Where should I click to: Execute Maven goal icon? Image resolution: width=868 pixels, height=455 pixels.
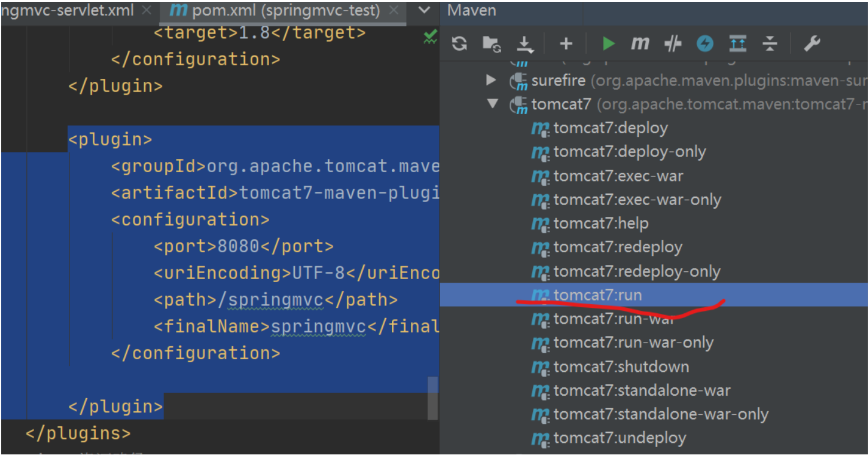pos(640,43)
